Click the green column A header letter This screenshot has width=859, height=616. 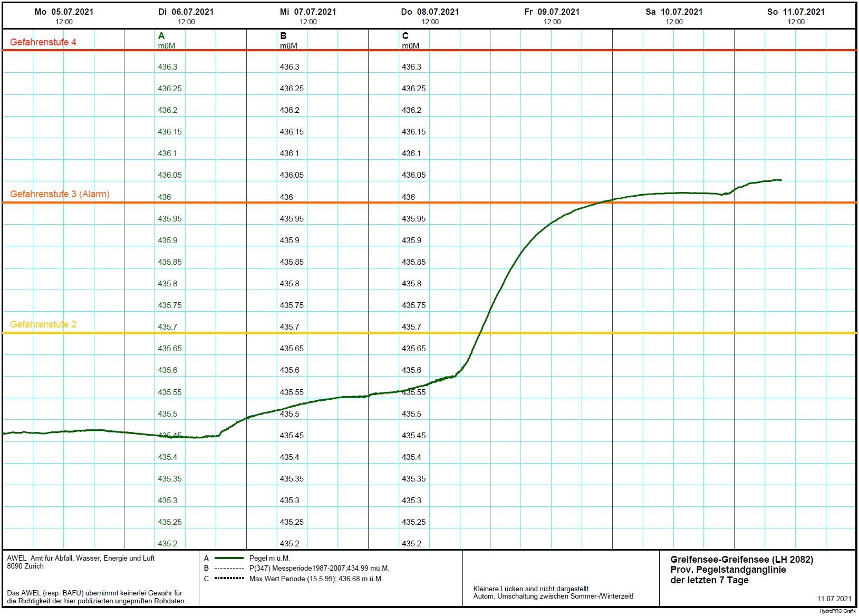161,36
